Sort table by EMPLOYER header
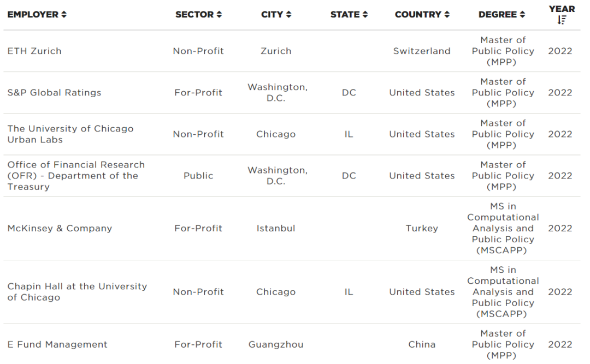The height and width of the screenshot is (364, 590). click(x=33, y=15)
